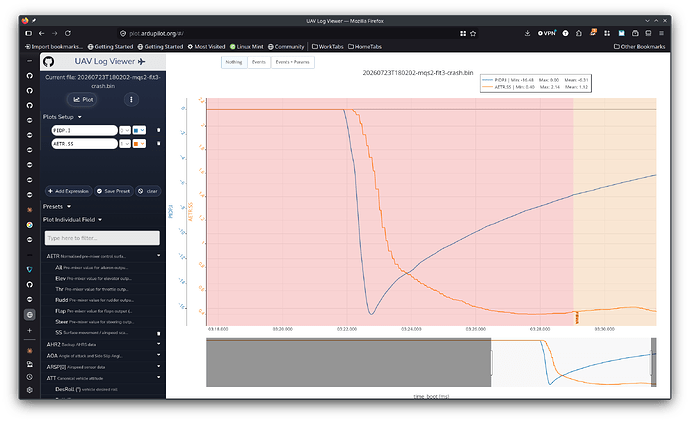690x421 pixels.
Task: Reload the page with the browser refresh icon
Action: click(x=68, y=33)
